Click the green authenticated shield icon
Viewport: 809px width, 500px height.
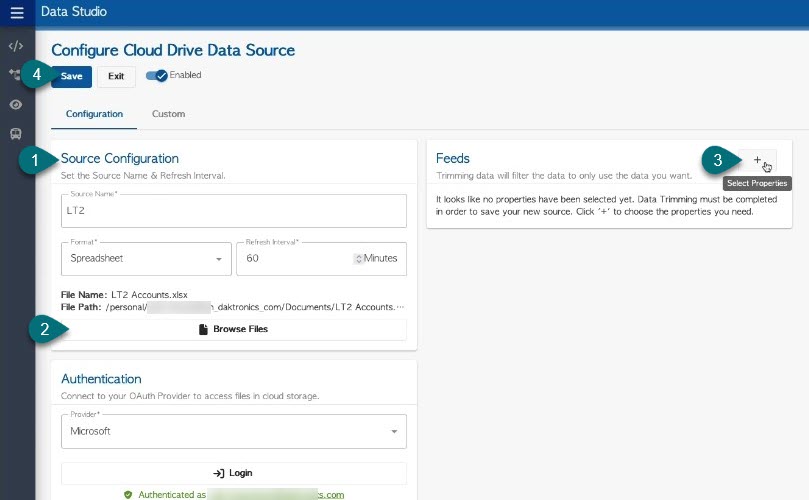[x=128, y=494]
